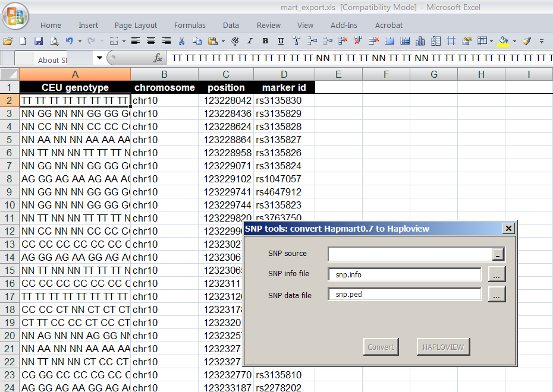
Task: Customize the Quick Access Toolbar arrow
Action: [x=541, y=42]
